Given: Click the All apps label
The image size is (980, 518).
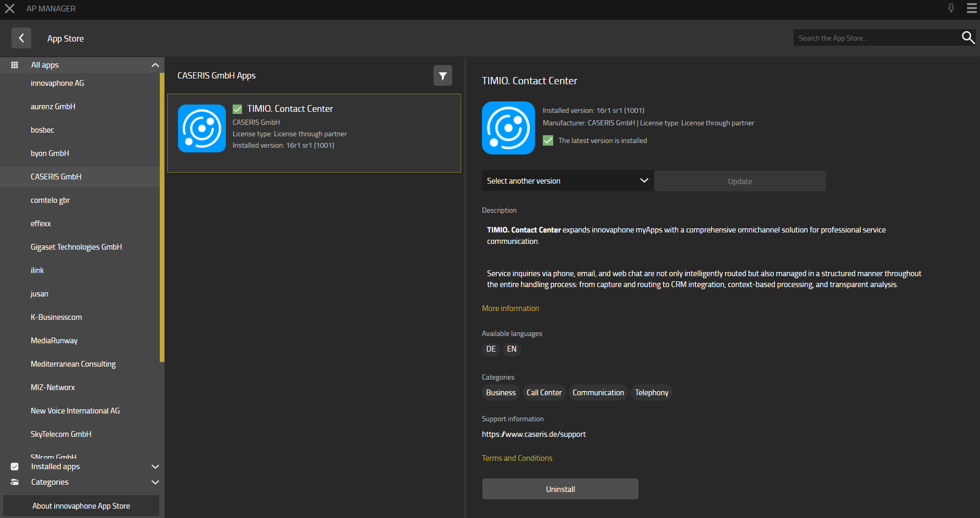Looking at the screenshot, I should point(45,65).
